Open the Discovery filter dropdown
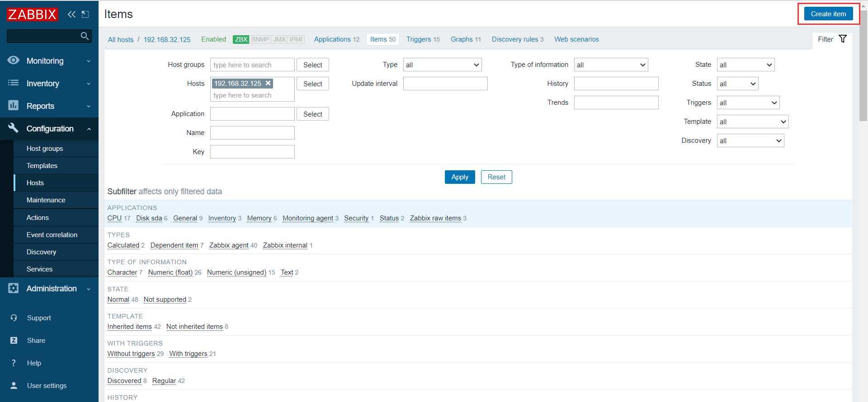The height and width of the screenshot is (402, 868). (x=750, y=140)
